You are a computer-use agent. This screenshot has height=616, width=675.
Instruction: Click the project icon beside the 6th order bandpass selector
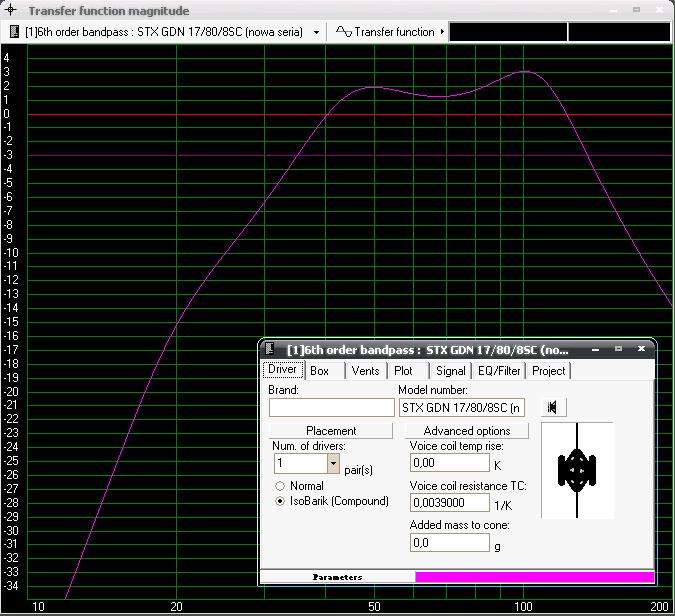pyautogui.click(x=14, y=32)
